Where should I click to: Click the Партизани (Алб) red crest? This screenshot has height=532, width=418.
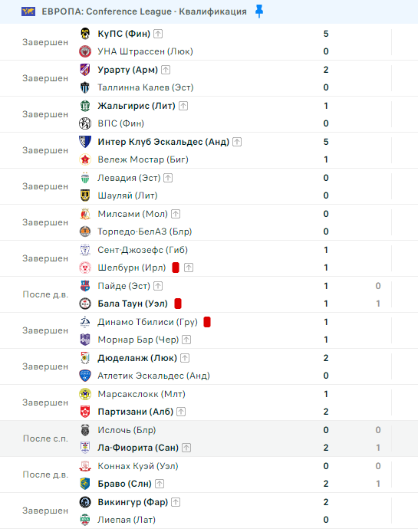85,412
